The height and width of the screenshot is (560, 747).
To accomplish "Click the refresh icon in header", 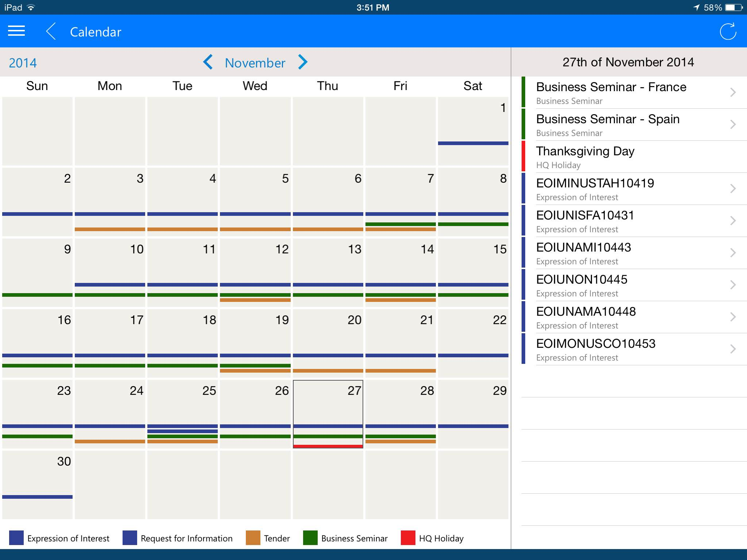I will pyautogui.click(x=728, y=31).
